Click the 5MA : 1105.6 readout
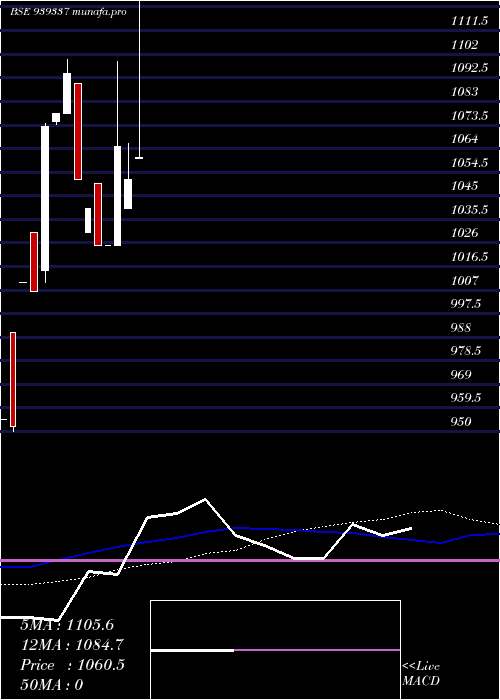Viewport: 500px width, 700px height. 67,625
